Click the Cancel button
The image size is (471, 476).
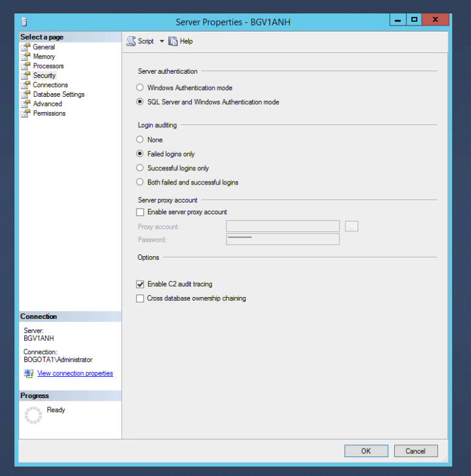416,451
